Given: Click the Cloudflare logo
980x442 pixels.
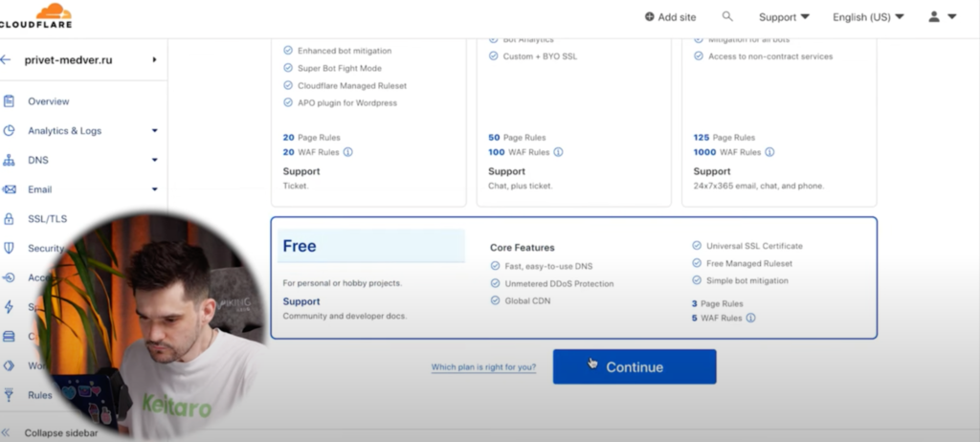Looking at the screenshot, I should pos(35,15).
